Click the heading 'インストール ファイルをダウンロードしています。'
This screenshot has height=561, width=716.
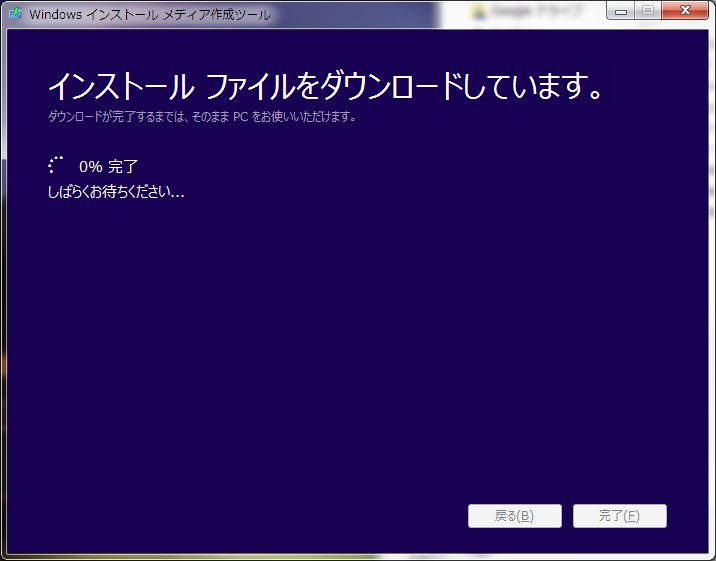[326, 87]
